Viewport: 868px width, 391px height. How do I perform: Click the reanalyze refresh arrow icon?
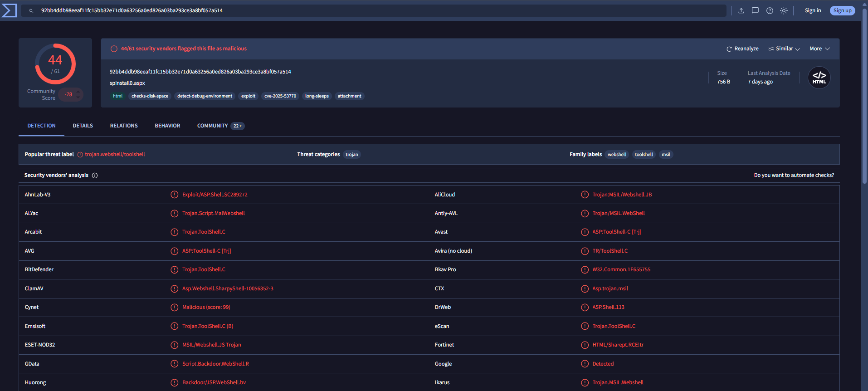729,49
